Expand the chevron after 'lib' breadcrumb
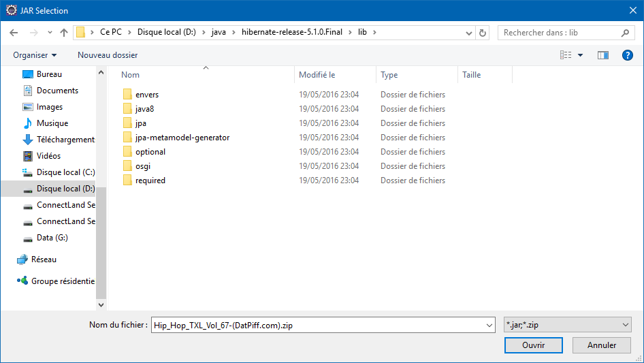The height and width of the screenshot is (363, 644). [374, 33]
